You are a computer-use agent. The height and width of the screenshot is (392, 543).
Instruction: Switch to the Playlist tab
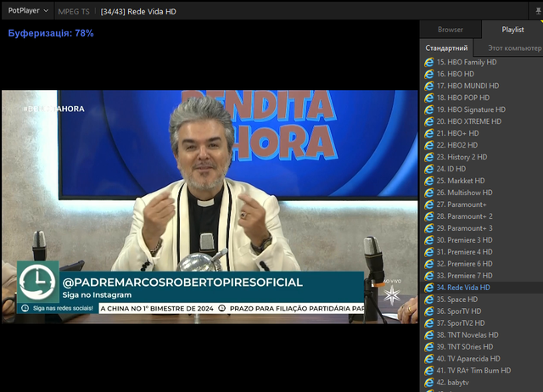pos(512,30)
